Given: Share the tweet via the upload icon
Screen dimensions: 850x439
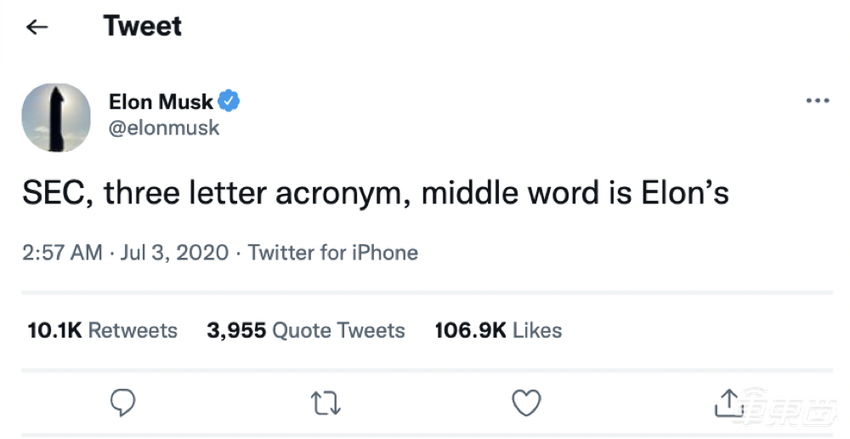Looking at the screenshot, I should (x=727, y=402).
